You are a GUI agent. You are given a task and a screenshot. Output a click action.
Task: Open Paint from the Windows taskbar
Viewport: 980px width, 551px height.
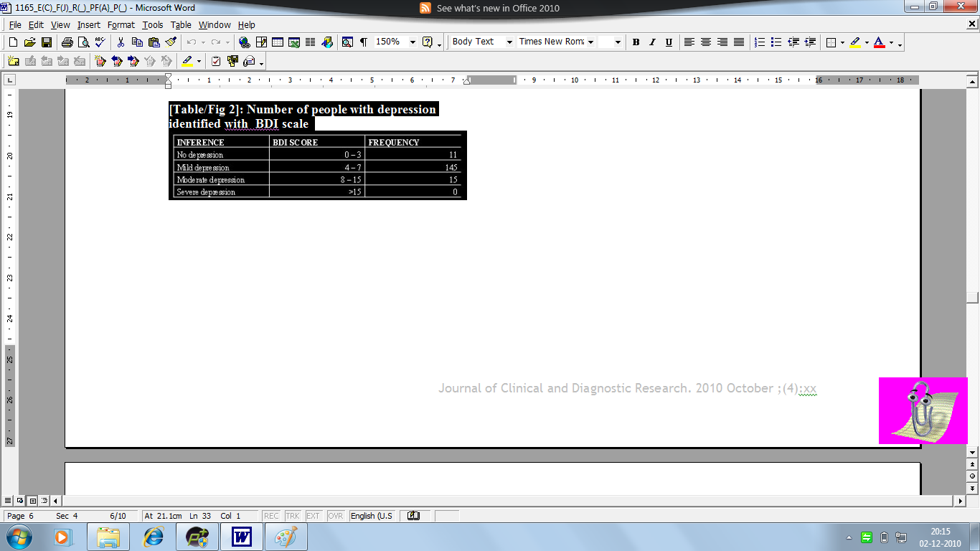point(286,537)
